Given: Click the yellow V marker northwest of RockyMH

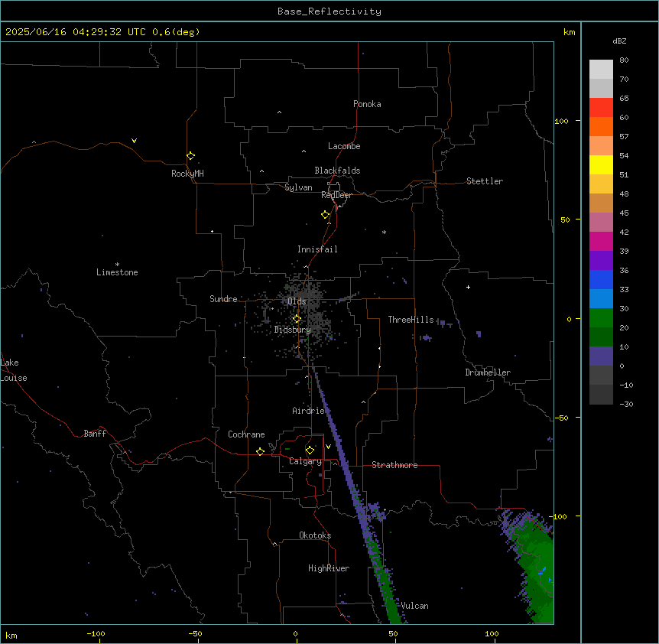Looking at the screenshot, I should tap(134, 141).
